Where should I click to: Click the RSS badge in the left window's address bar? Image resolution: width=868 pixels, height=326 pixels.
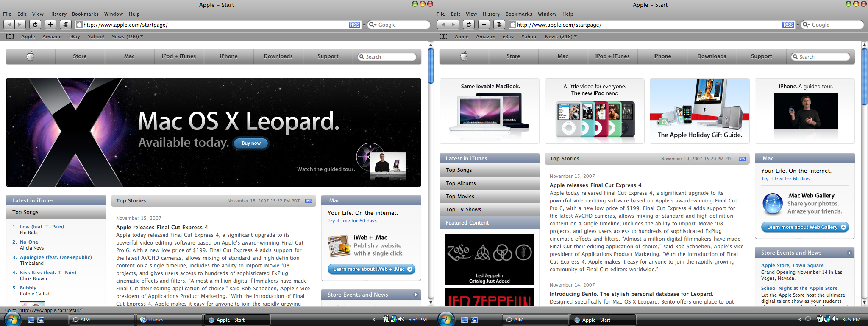[354, 25]
